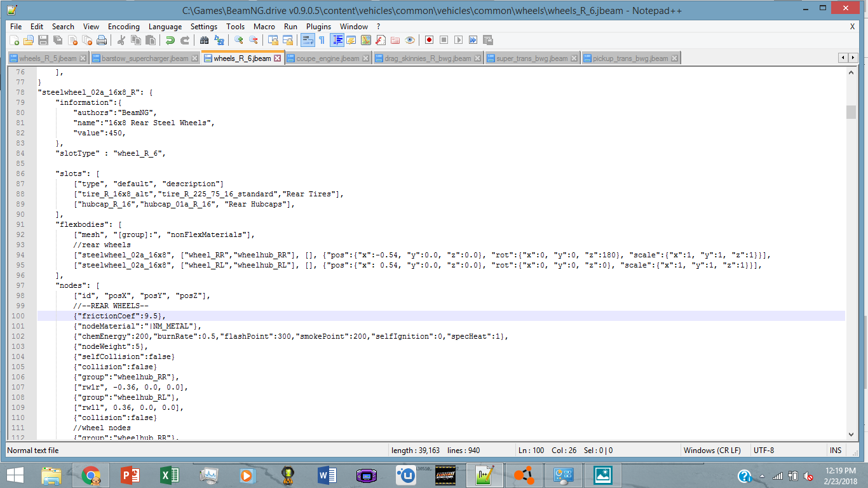This screenshot has width=868, height=488.
Task: Toggle file monitoring with the eye icon
Action: pos(410,40)
